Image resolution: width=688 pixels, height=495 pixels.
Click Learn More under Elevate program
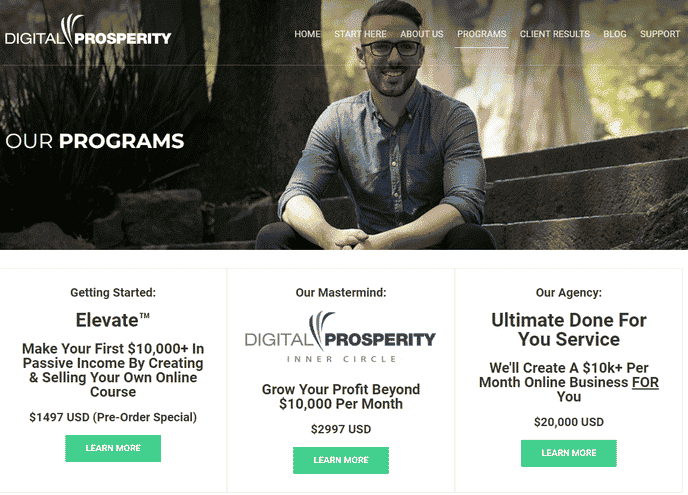click(113, 448)
